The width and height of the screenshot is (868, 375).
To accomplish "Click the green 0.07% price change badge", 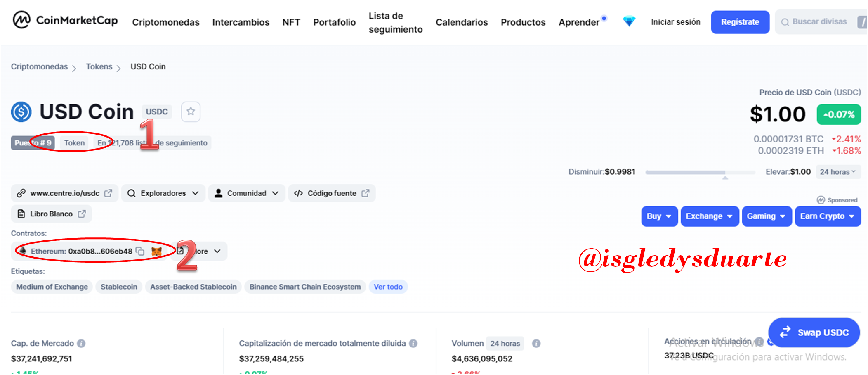I will coord(839,114).
